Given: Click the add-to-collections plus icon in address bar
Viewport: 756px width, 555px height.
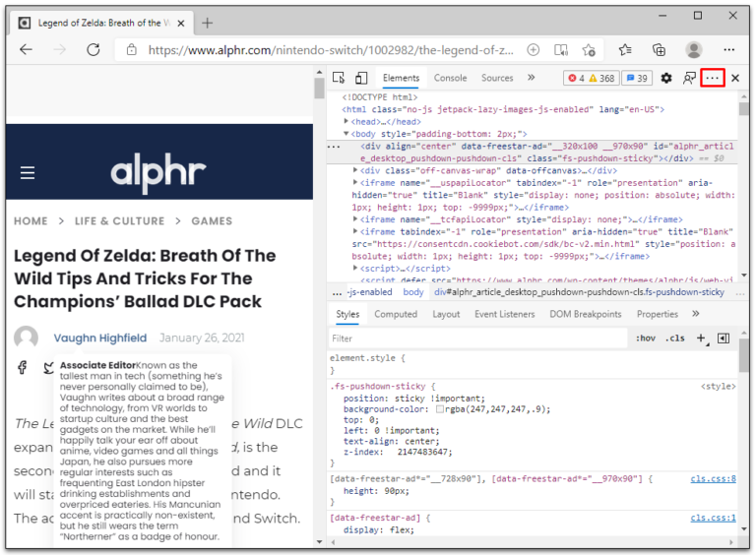Looking at the screenshot, I should (533, 49).
